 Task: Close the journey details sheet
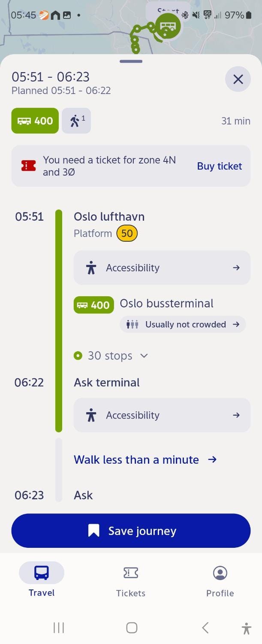238,79
